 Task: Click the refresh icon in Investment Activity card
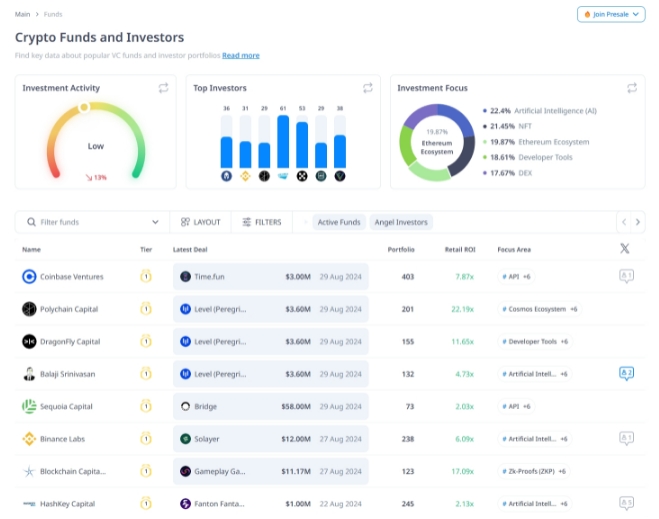pos(163,88)
